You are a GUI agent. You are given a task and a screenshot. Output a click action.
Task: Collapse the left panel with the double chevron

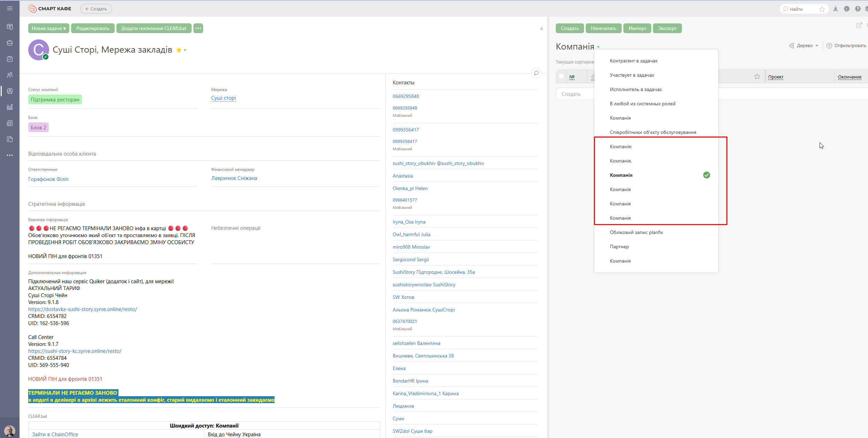click(x=541, y=29)
